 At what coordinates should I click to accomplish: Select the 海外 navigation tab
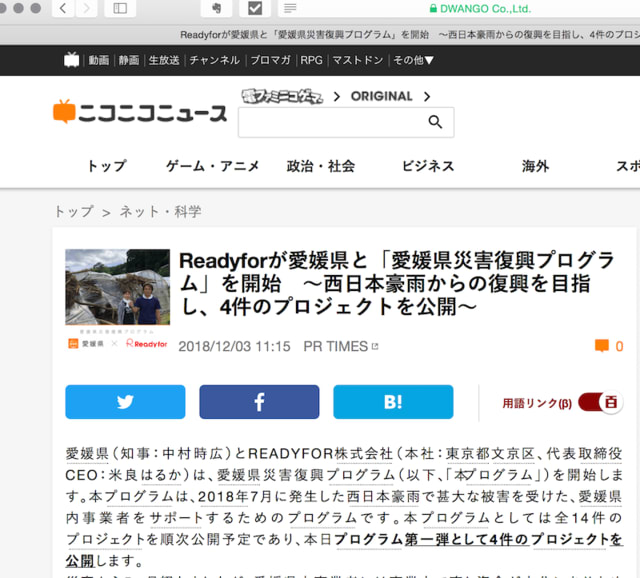pos(535,166)
